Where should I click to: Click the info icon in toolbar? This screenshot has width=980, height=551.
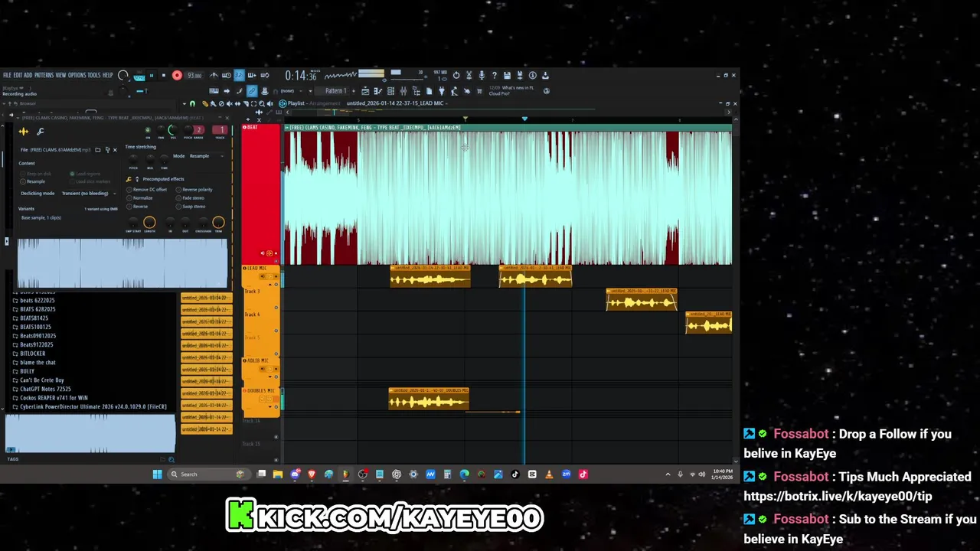[x=532, y=75]
